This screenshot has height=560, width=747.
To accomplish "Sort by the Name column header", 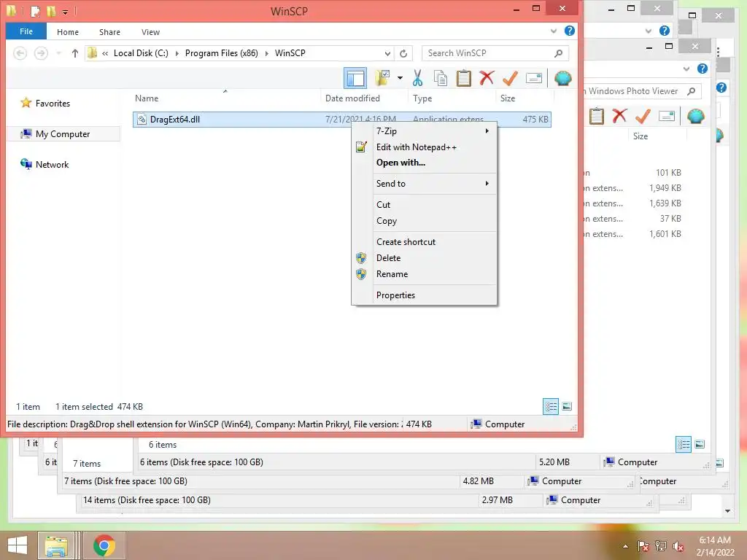I will [226, 98].
